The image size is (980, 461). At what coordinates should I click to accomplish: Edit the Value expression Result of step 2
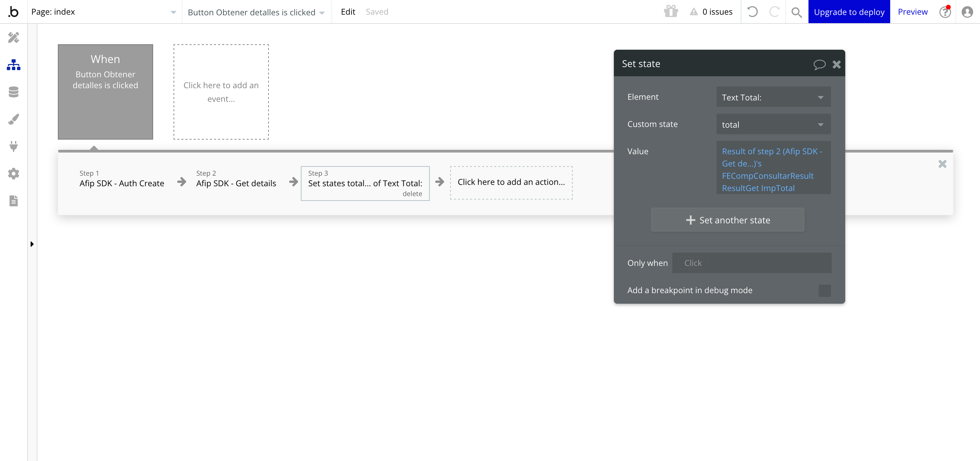773,168
